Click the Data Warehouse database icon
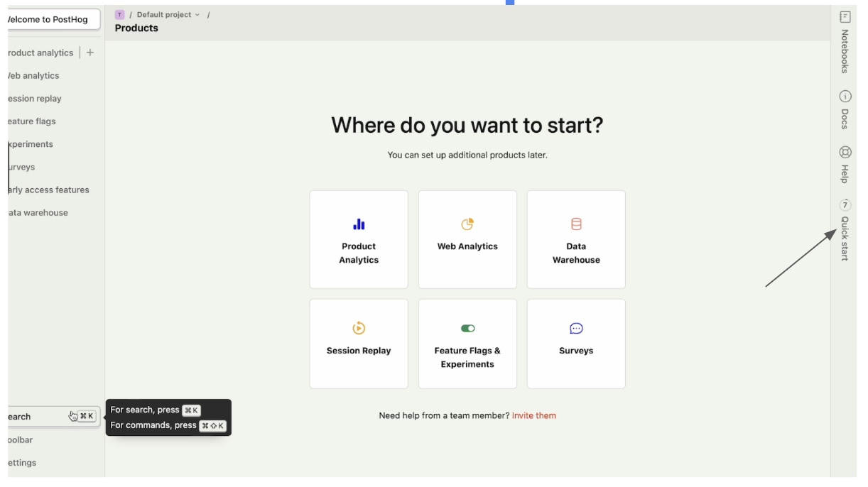Screen dimensions: 868x487 576,224
